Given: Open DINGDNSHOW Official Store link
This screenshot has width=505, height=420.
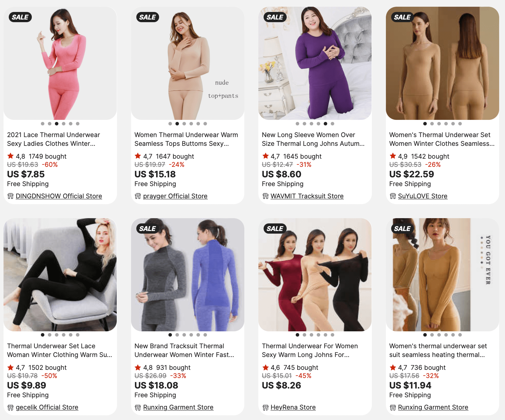Looking at the screenshot, I should [59, 196].
